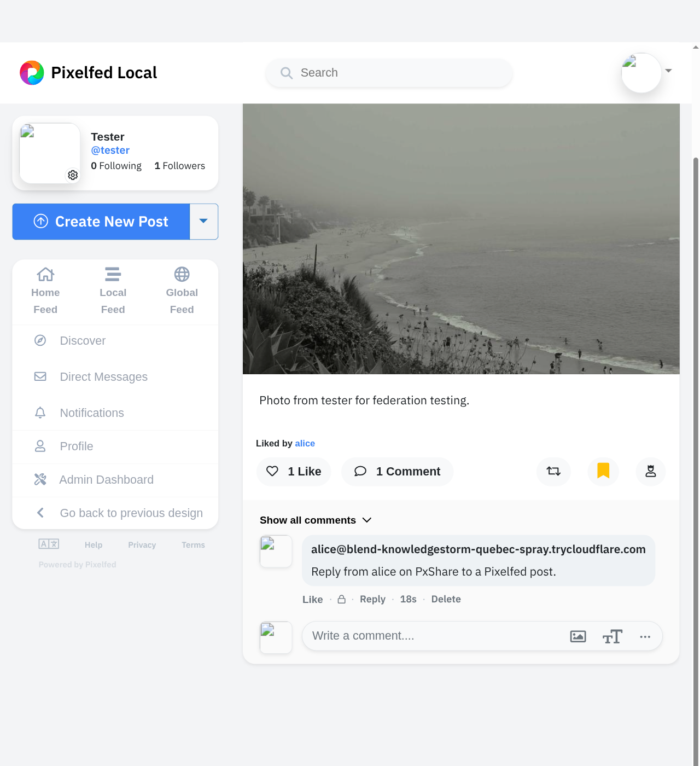Image resolution: width=700 pixels, height=766 pixels.
Task: Toggle the bookmark on this post
Action: point(603,472)
